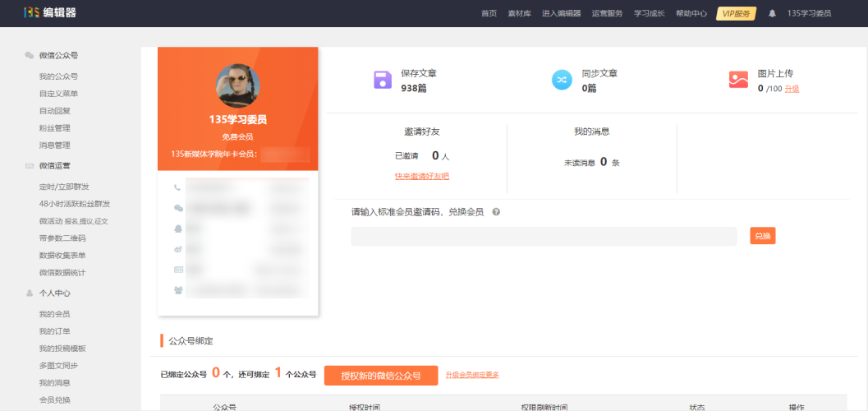The width and height of the screenshot is (868, 411).
Task: Open 我的订单 in sidebar
Action: [55, 331]
